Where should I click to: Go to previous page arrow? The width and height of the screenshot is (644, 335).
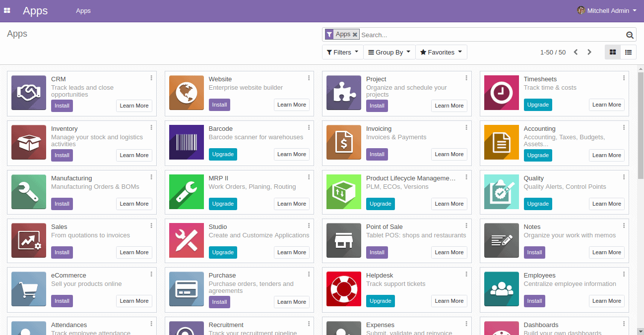point(576,52)
